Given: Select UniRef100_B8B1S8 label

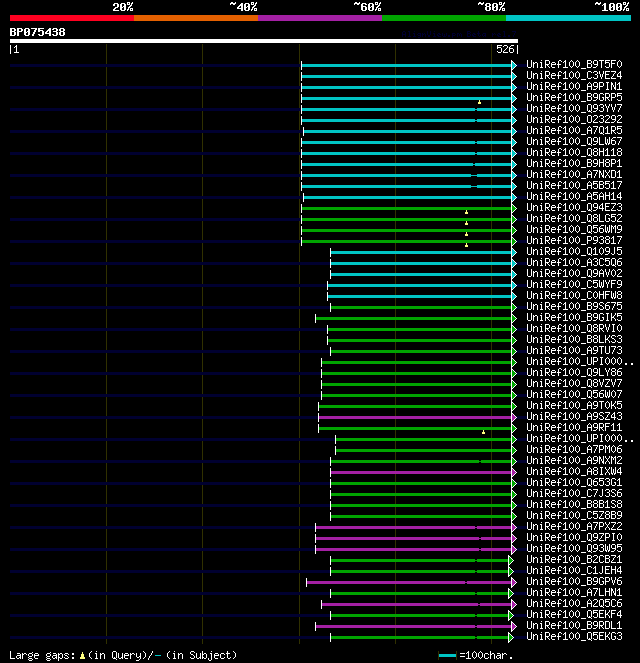Looking at the screenshot, I should pos(574,504).
